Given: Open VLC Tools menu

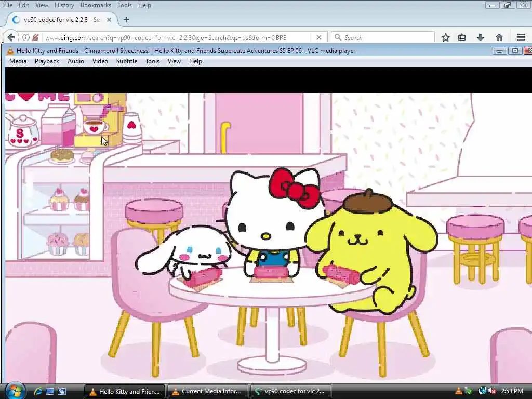Looking at the screenshot, I should point(152,61).
